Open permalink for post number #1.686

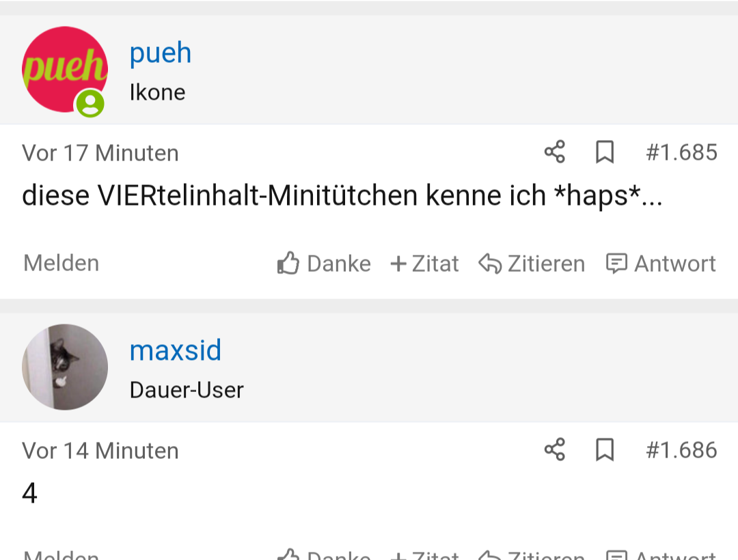[681, 450]
